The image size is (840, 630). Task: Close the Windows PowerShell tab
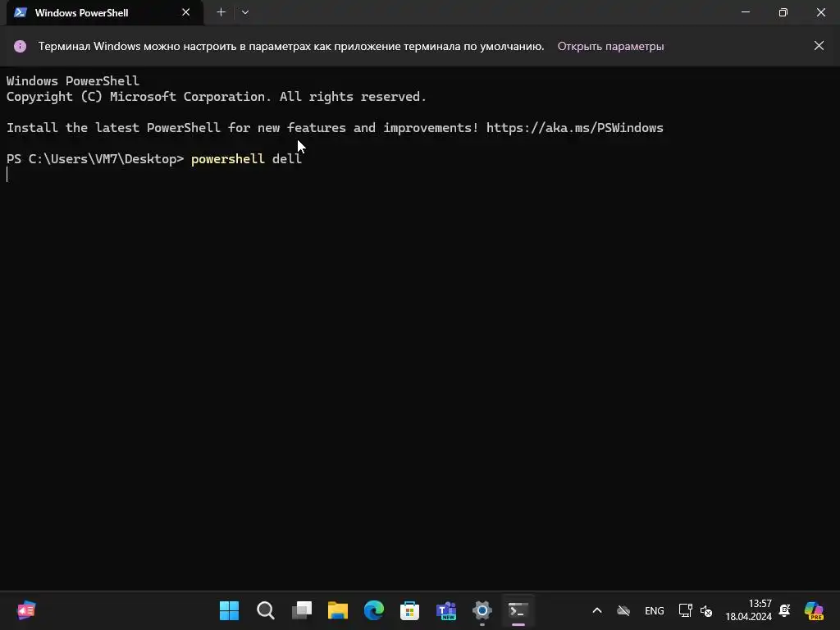tap(186, 12)
